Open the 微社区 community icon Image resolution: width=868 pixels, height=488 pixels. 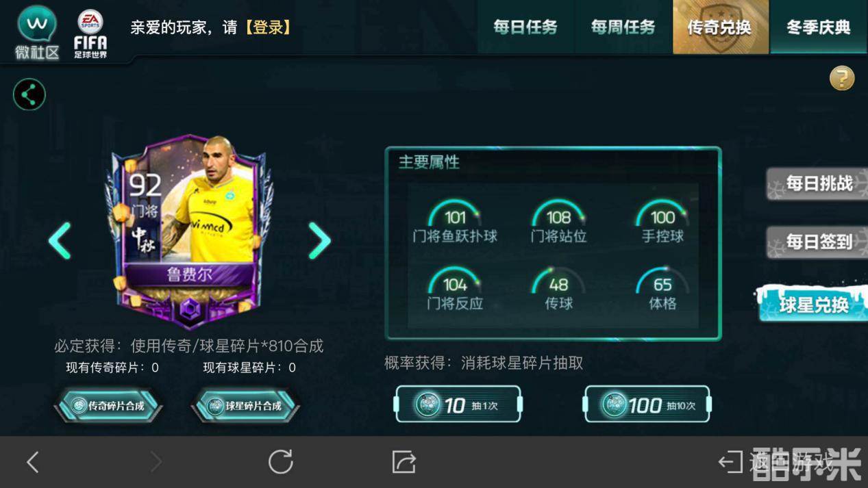[x=37, y=32]
